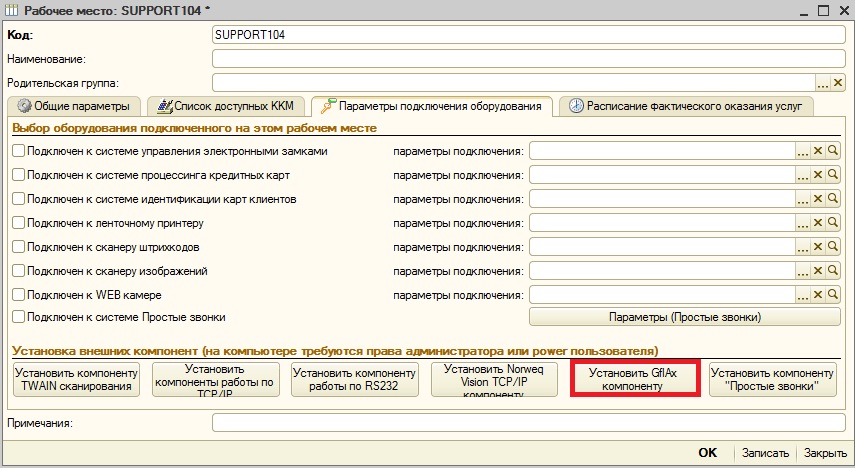The image size is (855, 468).
Task: Click Параметры (Простые звонки) button
Action: 685,317
